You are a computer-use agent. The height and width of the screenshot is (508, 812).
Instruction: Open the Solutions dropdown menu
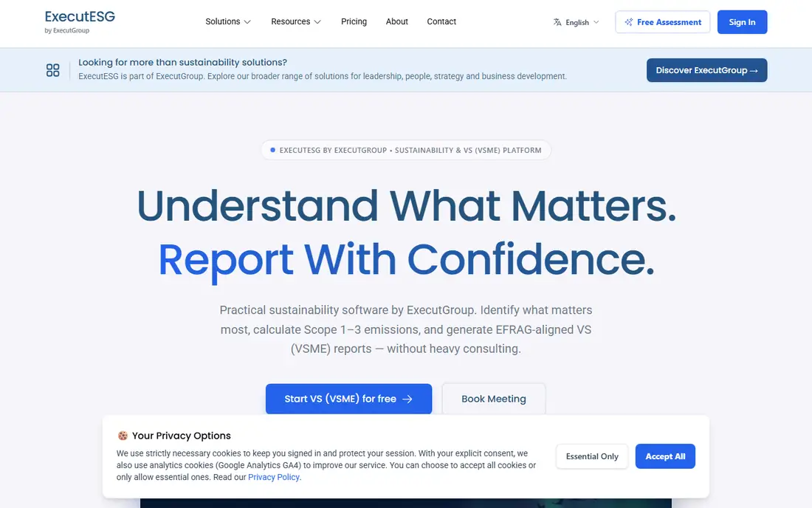[228, 21]
